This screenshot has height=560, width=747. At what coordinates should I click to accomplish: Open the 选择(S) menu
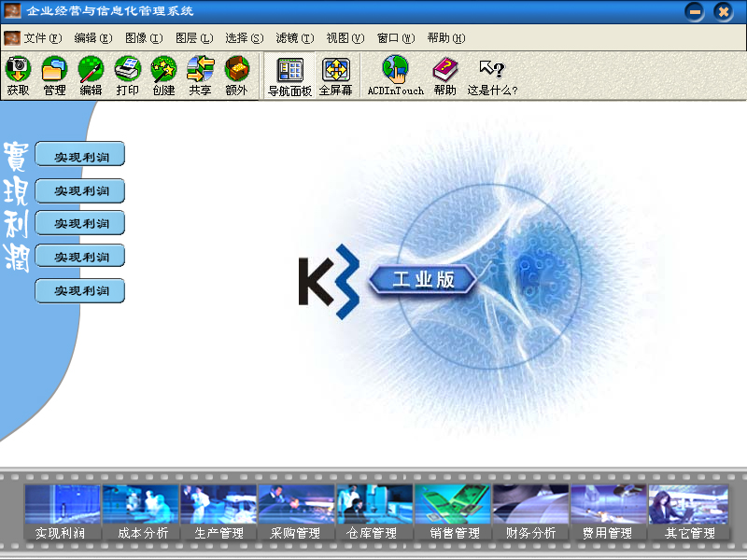[245, 37]
